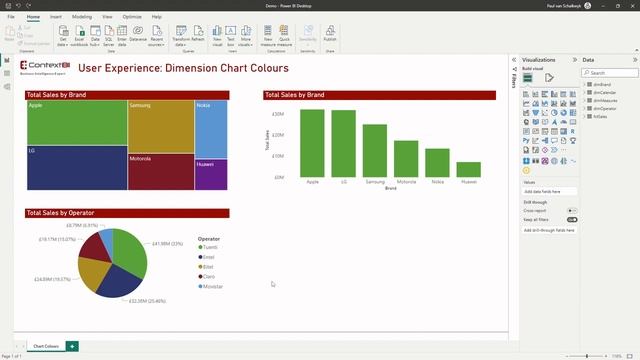Click Tuenti in the Operator legend
Screen dimensions: 640x360
point(208,247)
